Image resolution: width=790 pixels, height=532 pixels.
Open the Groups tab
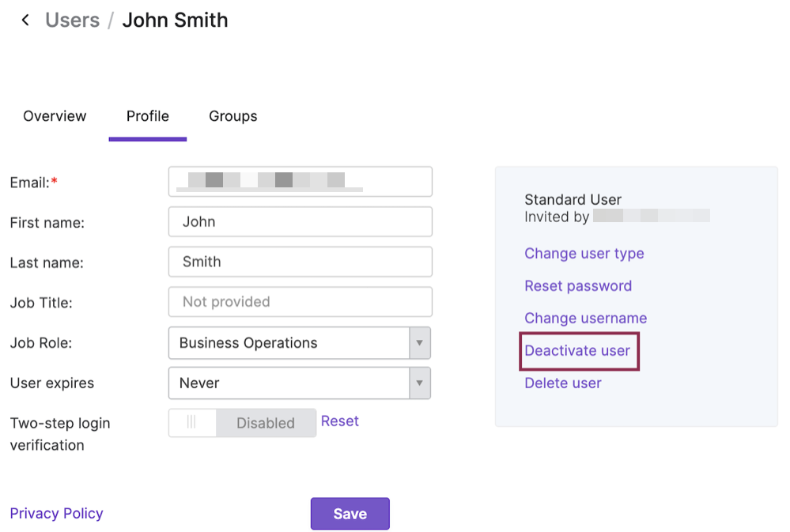[x=232, y=115]
